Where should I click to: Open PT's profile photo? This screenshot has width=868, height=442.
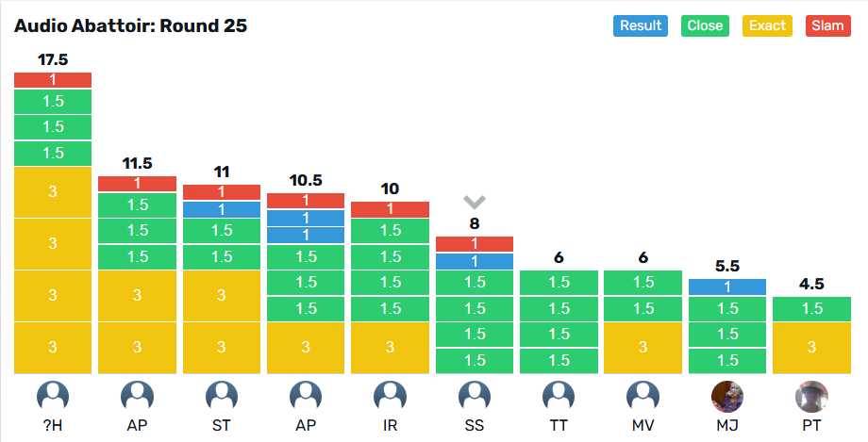pos(811,397)
